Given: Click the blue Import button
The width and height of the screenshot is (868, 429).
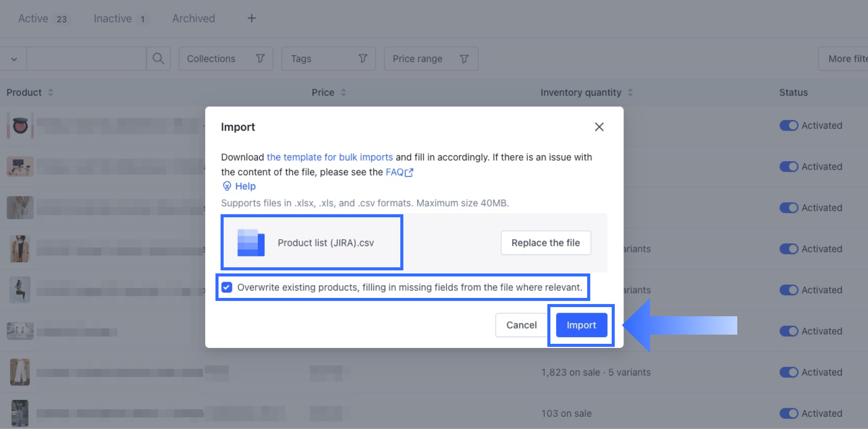Looking at the screenshot, I should tap(581, 325).
